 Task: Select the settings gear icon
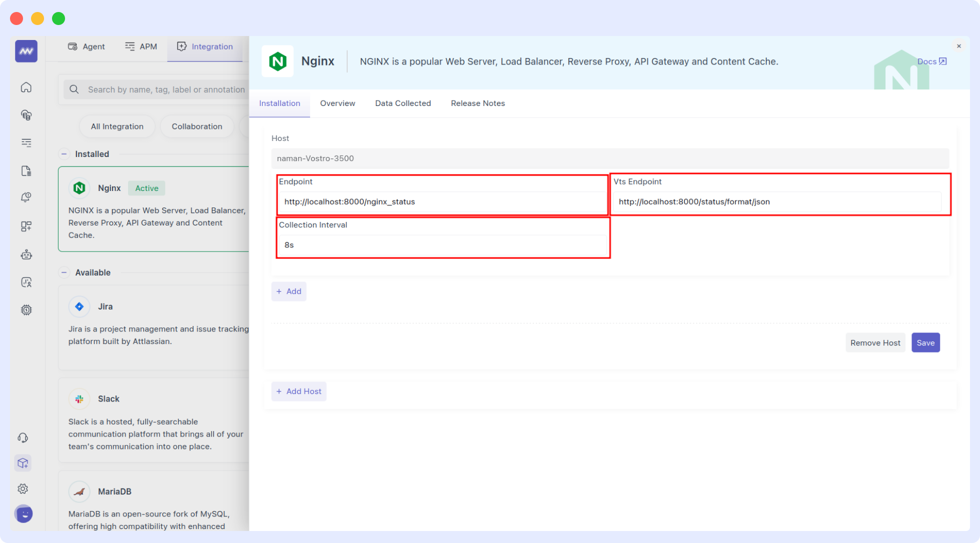[x=24, y=489]
